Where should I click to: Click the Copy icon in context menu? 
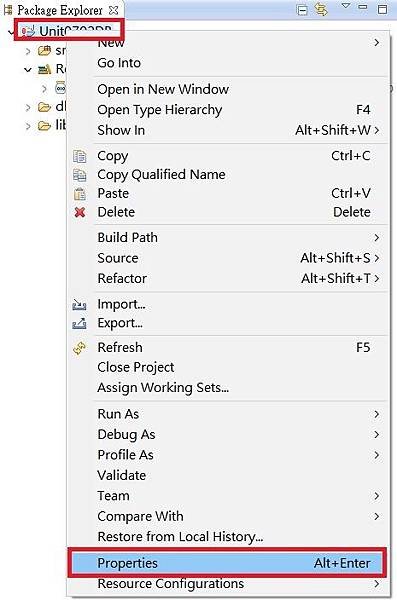click(80, 157)
